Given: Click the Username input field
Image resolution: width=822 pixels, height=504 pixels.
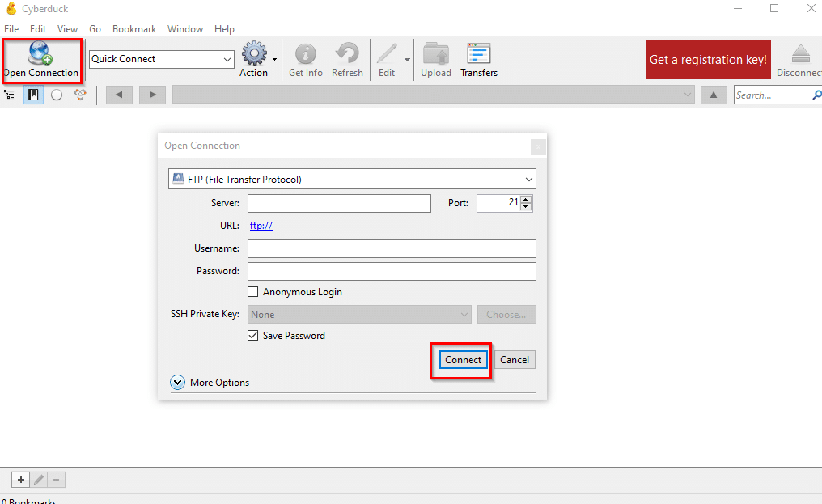Looking at the screenshot, I should [x=392, y=248].
